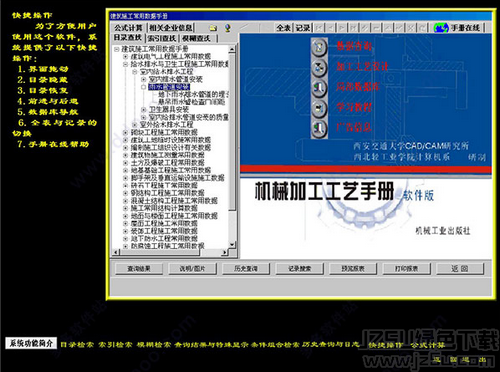Switch to the 模糊查找 tab
The height and width of the screenshot is (372, 500).
point(196,38)
